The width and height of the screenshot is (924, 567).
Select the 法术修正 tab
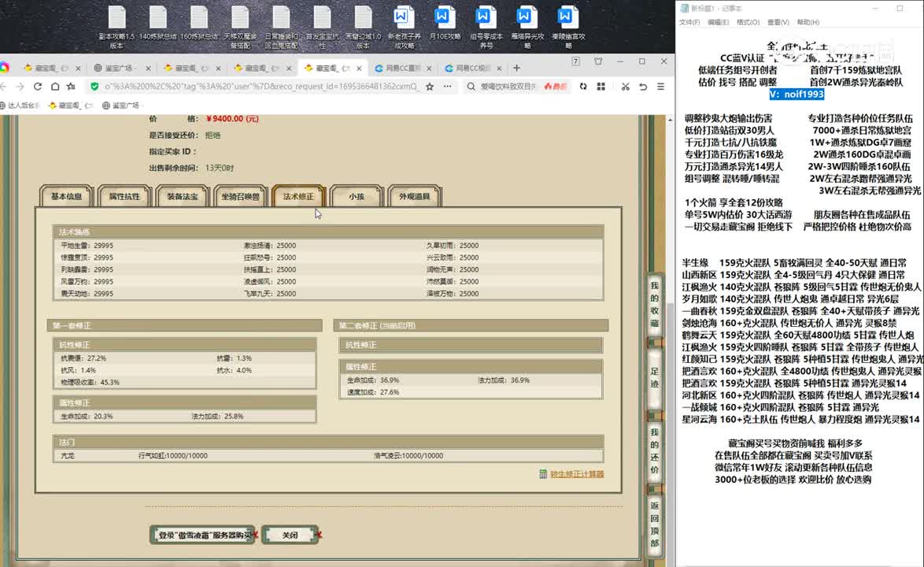point(298,196)
